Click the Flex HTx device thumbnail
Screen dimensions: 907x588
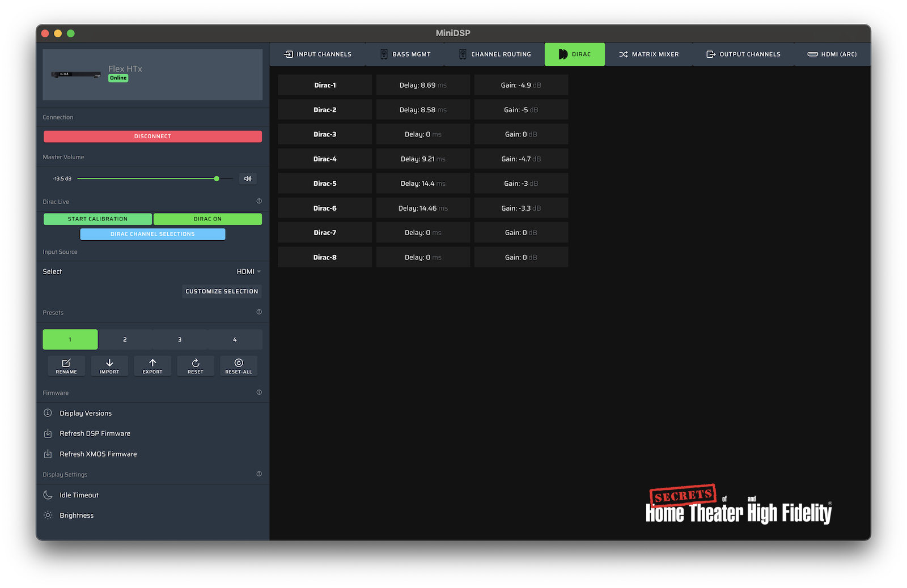coord(76,74)
